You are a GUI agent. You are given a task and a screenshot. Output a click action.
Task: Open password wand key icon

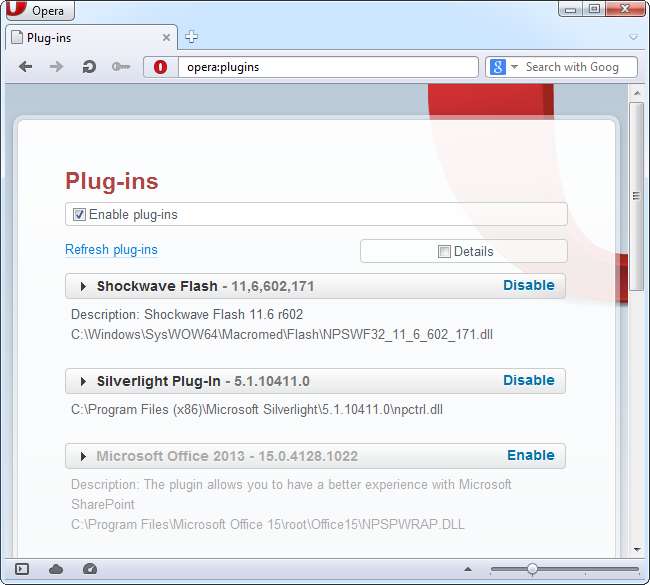click(x=121, y=67)
